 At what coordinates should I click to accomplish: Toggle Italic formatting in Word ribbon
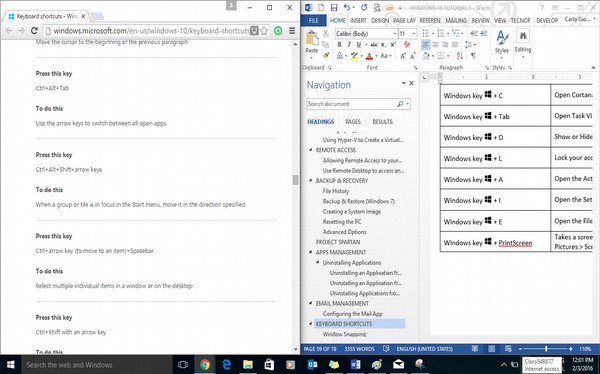[x=349, y=45]
